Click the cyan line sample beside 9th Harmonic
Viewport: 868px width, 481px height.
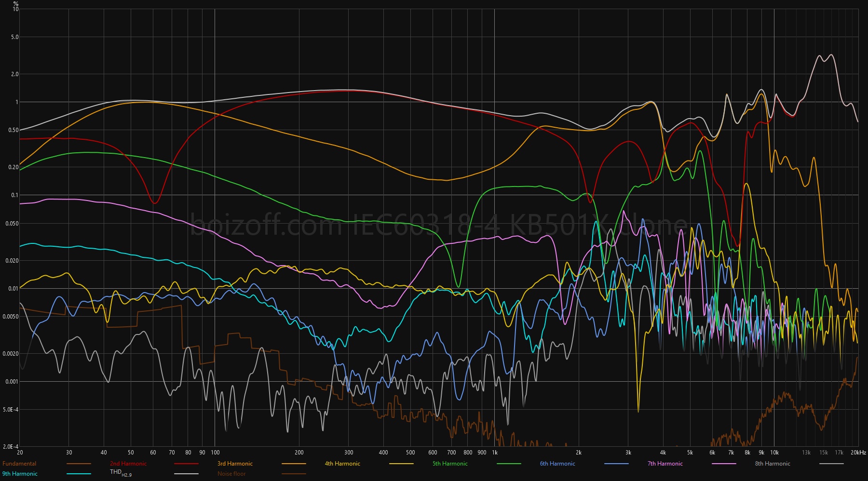[x=79, y=474]
